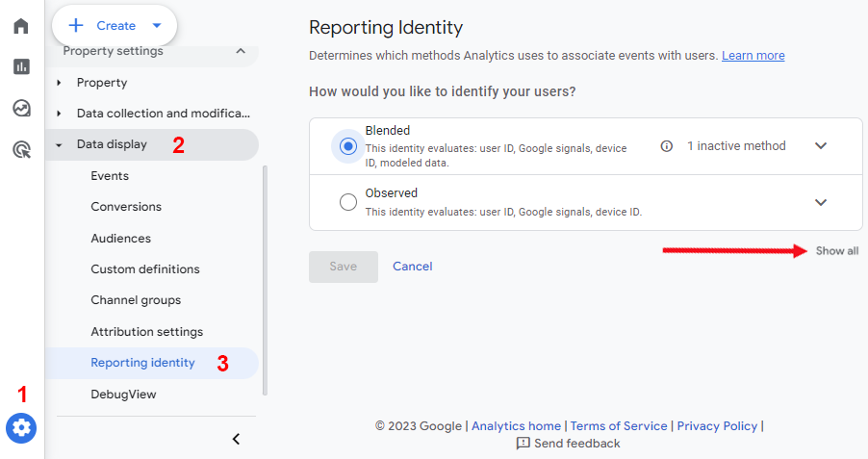Click the Show all link
The width and height of the screenshot is (868, 459).
pos(837,251)
